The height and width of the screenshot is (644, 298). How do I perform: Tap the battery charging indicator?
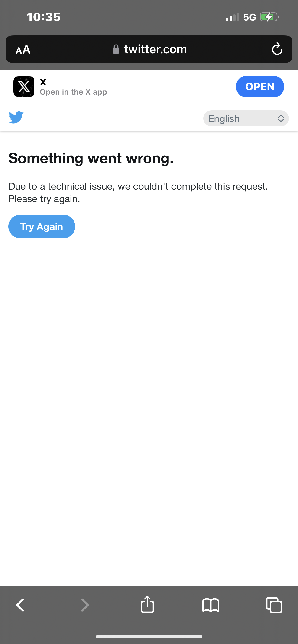(x=269, y=17)
